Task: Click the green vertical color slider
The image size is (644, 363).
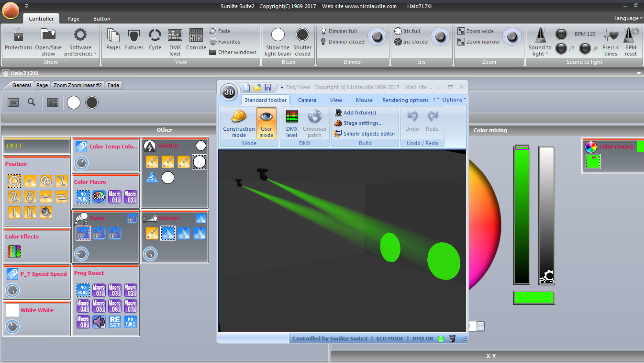Action: [521, 215]
